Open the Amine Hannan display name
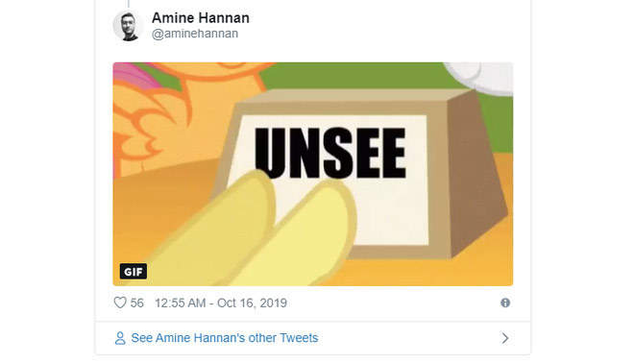This screenshot has width=634, height=364. tap(201, 18)
